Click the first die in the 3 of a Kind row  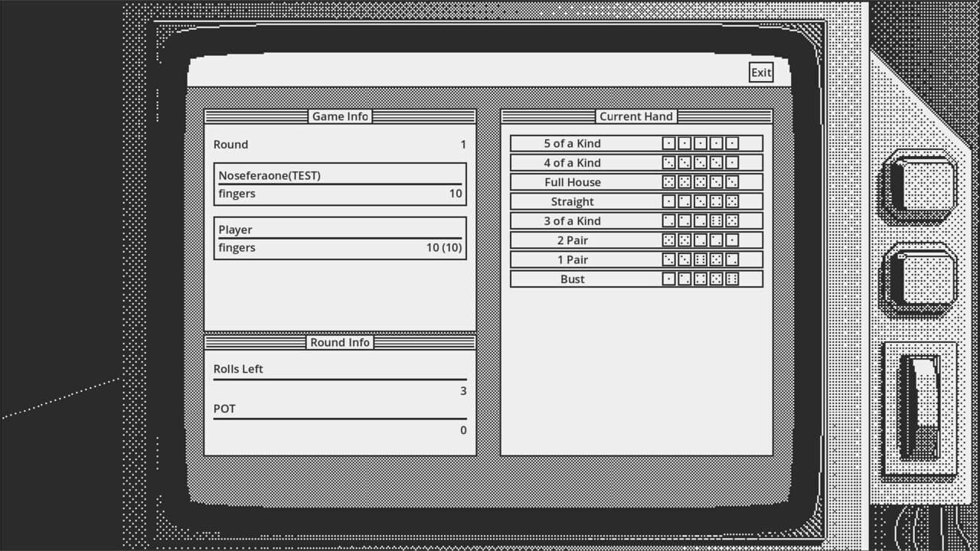click(x=669, y=220)
